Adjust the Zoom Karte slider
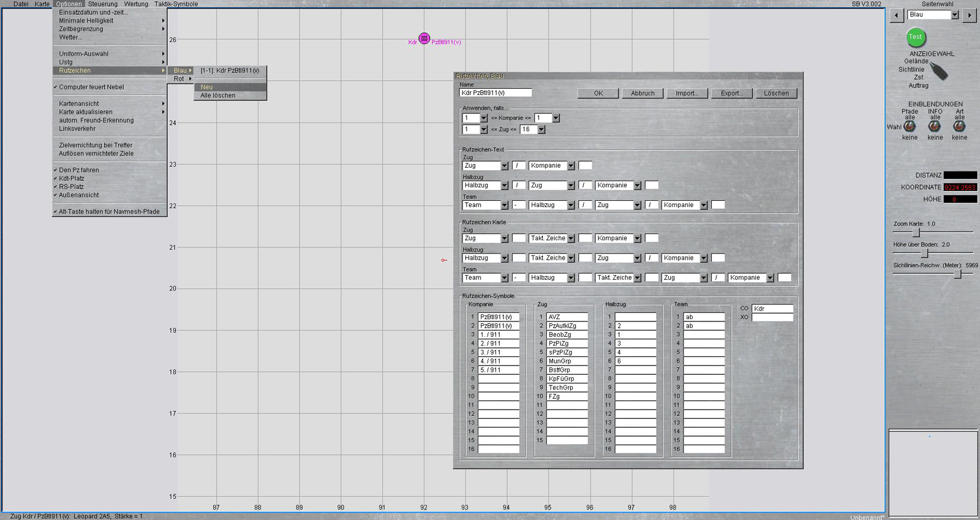The width and height of the screenshot is (980, 520). click(916, 233)
